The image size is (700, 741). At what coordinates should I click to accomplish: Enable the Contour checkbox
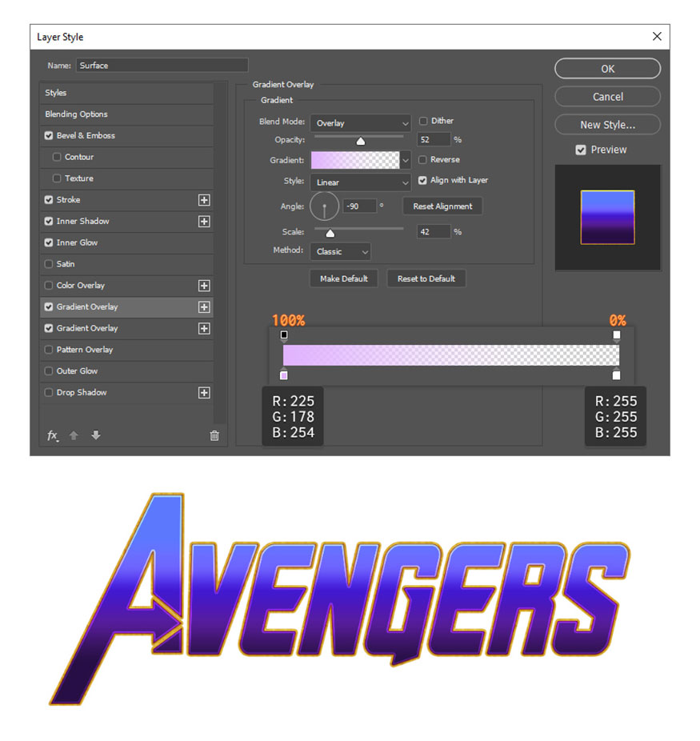pyautogui.click(x=57, y=157)
